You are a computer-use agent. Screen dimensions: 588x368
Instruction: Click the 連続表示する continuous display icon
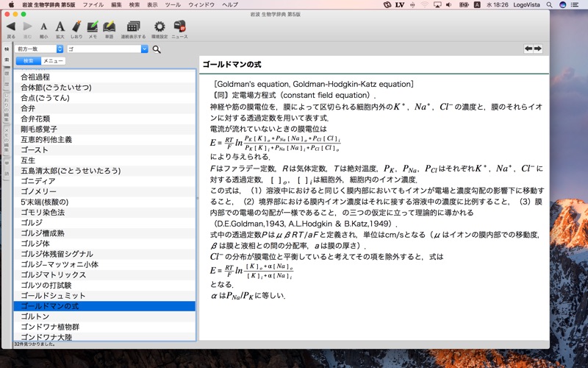click(133, 26)
